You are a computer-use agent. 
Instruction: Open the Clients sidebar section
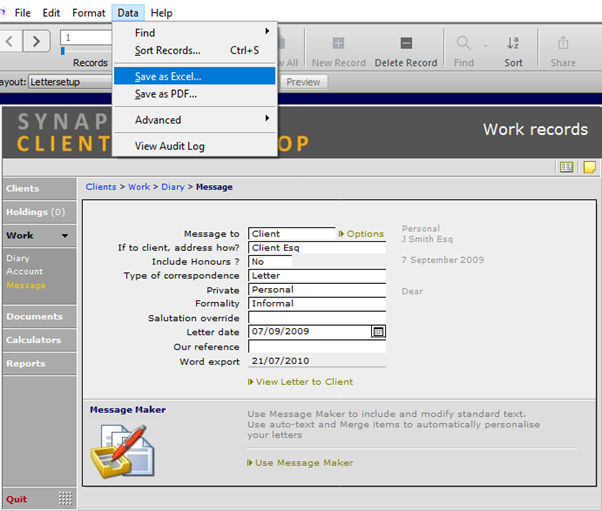[40, 189]
